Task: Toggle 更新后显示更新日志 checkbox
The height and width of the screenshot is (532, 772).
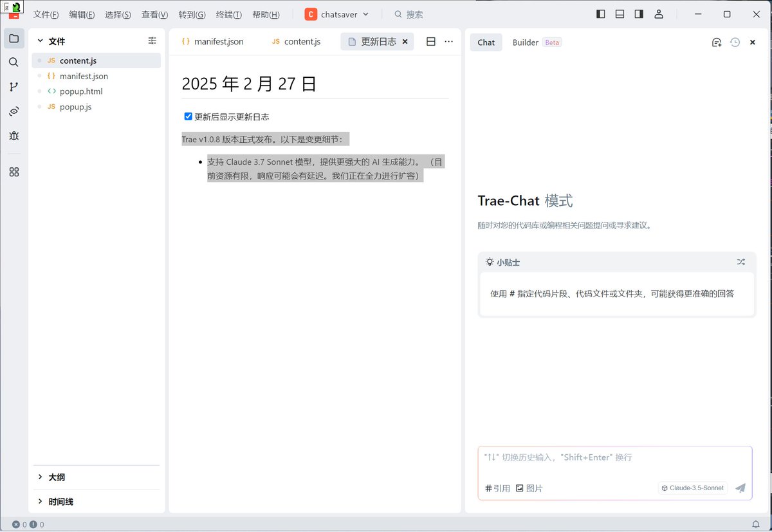Action: click(x=188, y=116)
